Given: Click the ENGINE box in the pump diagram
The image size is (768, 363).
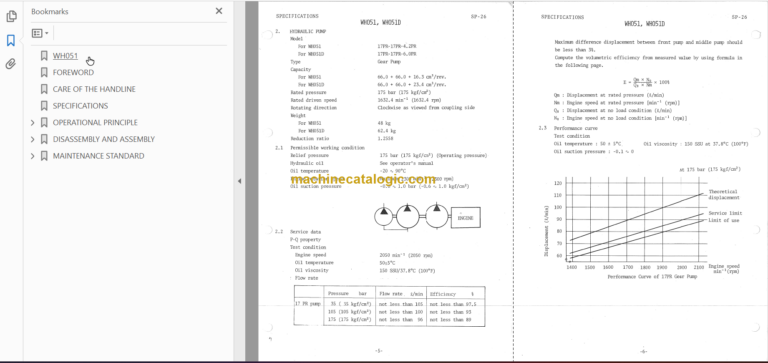Looking at the screenshot, I should click(x=465, y=218).
